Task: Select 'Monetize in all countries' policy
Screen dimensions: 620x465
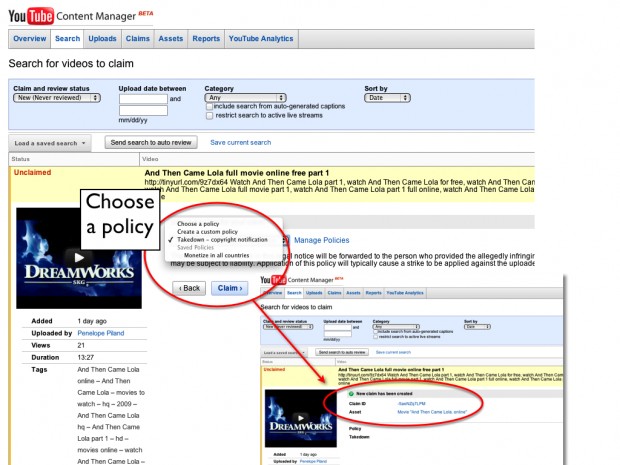Action: point(216,255)
